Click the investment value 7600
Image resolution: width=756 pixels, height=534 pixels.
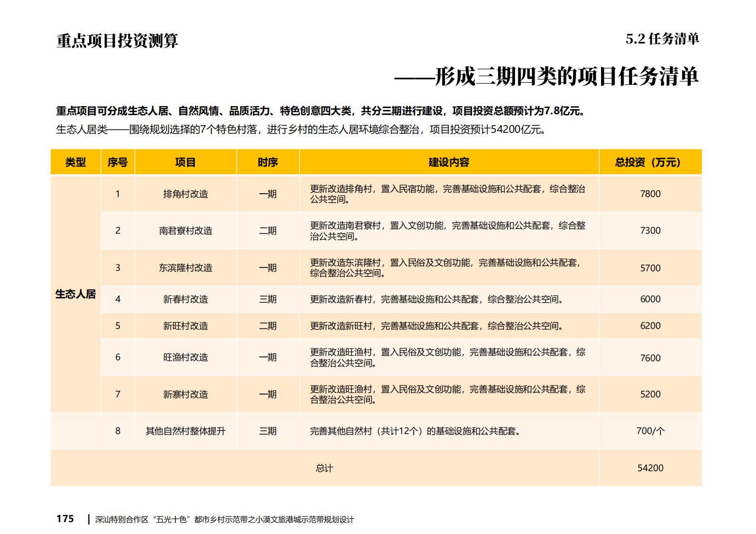pyautogui.click(x=650, y=358)
